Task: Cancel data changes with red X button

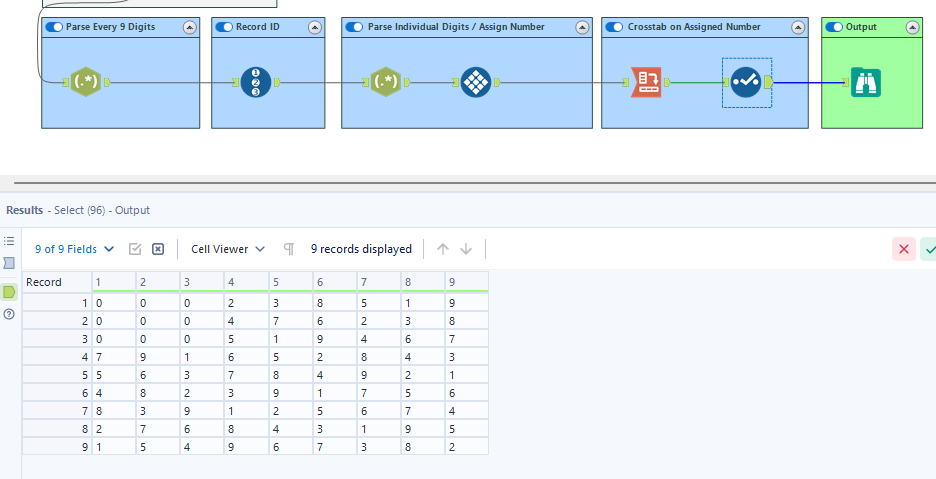Action: 904,249
